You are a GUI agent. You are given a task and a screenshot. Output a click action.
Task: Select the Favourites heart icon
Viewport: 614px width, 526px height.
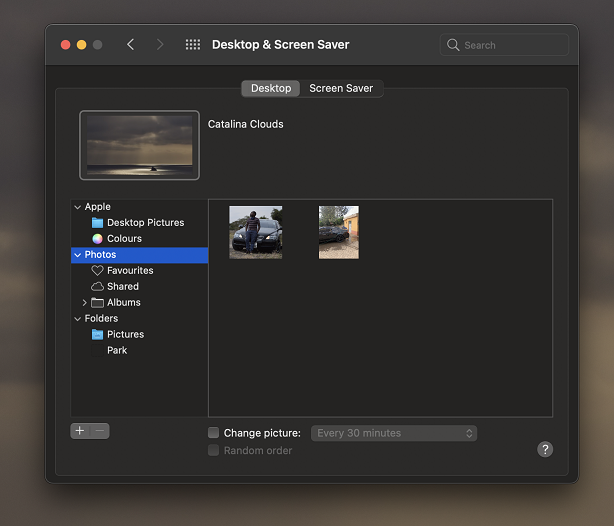pos(97,271)
